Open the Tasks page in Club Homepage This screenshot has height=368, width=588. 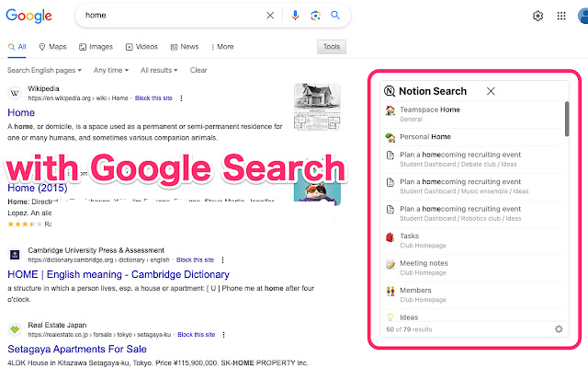473,240
